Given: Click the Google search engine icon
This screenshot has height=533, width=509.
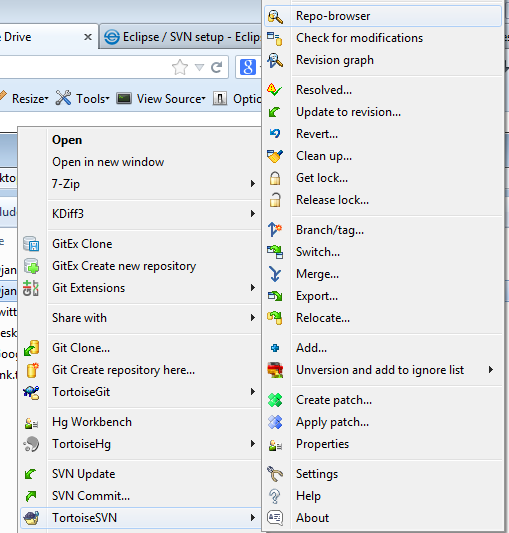Looking at the screenshot, I should [248, 67].
